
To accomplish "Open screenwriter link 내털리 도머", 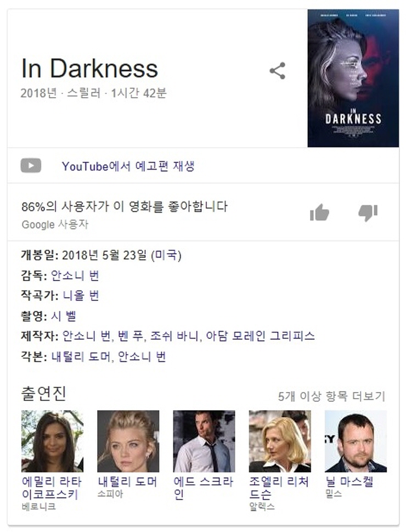I will click(x=81, y=357).
